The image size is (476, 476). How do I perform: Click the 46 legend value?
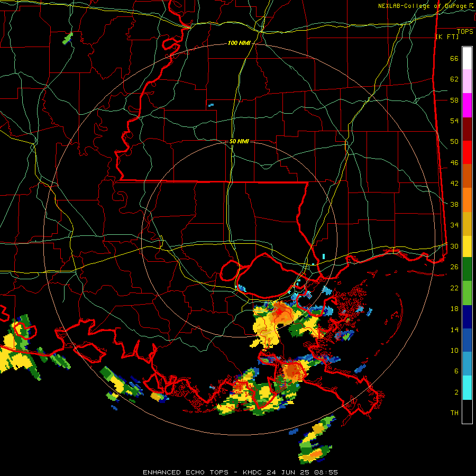pos(454,163)
